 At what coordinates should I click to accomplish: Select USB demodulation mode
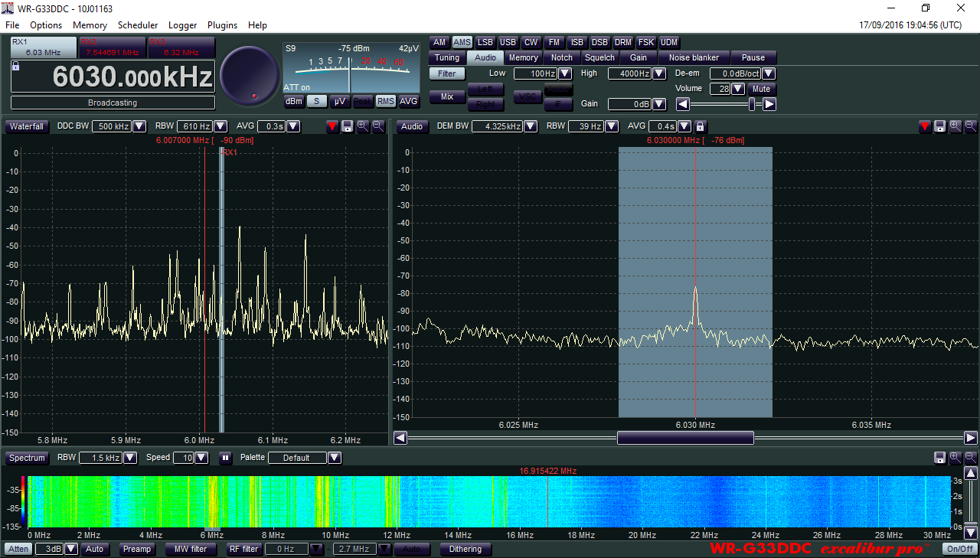pos(508,43)
